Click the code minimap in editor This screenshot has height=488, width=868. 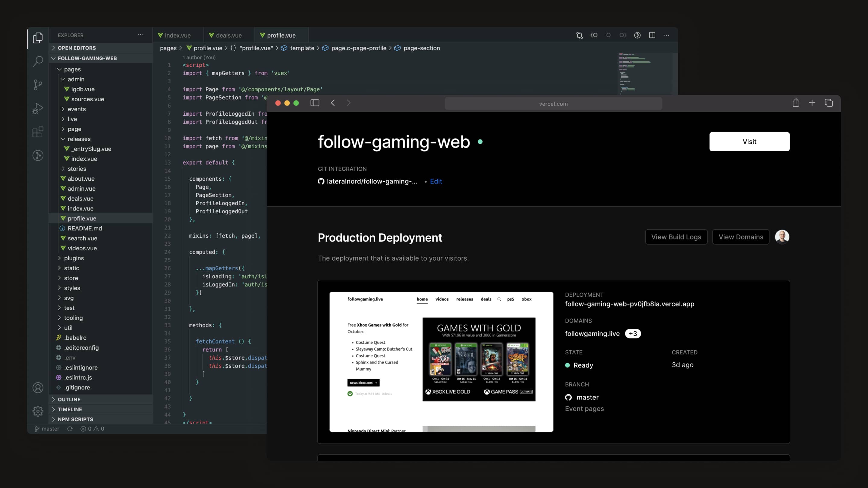point(644,73)
